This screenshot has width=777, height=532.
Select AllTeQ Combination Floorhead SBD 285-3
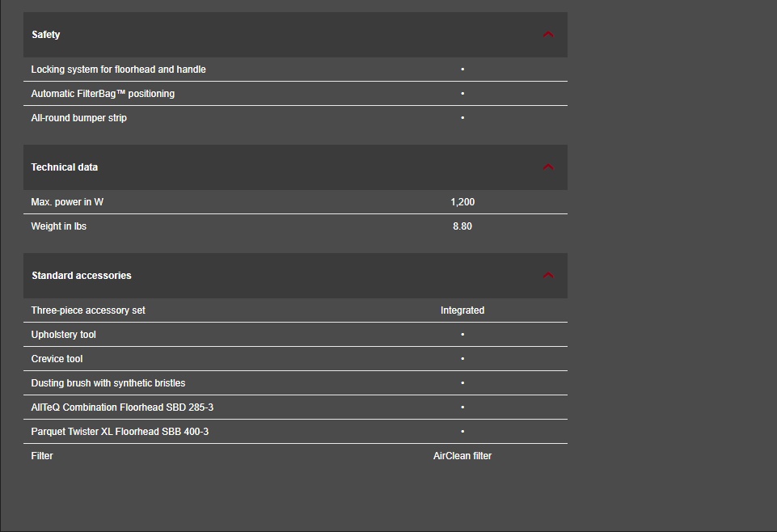[122, 407]
